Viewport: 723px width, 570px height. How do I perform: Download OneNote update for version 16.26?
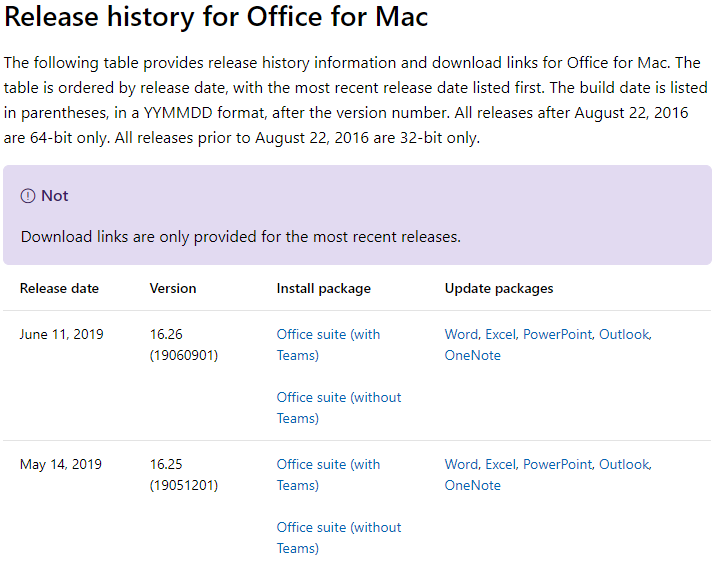coord(473,356)
